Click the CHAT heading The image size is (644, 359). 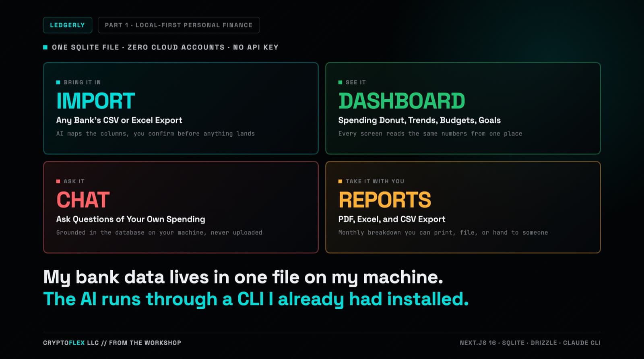83,200
